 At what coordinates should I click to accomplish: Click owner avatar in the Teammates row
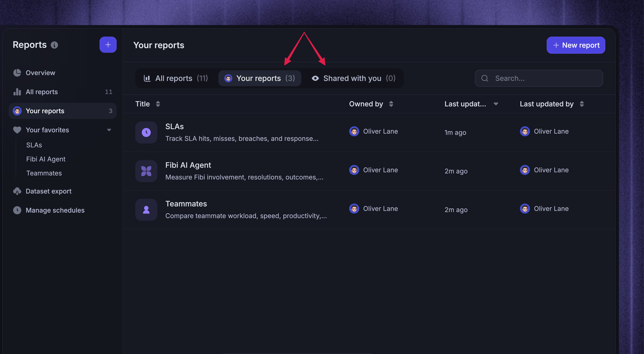pyautogui.click(x=354, y=209)
